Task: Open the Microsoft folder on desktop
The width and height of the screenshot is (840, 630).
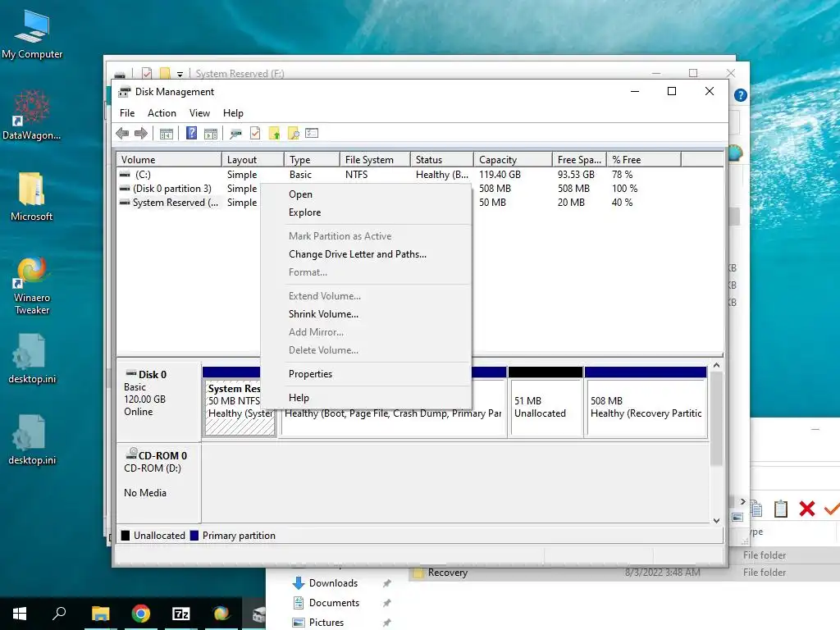Action: click(32, 197)
